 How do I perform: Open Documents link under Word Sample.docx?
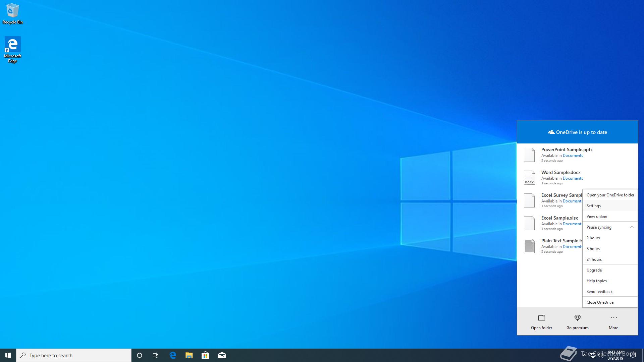coord(573,178)
